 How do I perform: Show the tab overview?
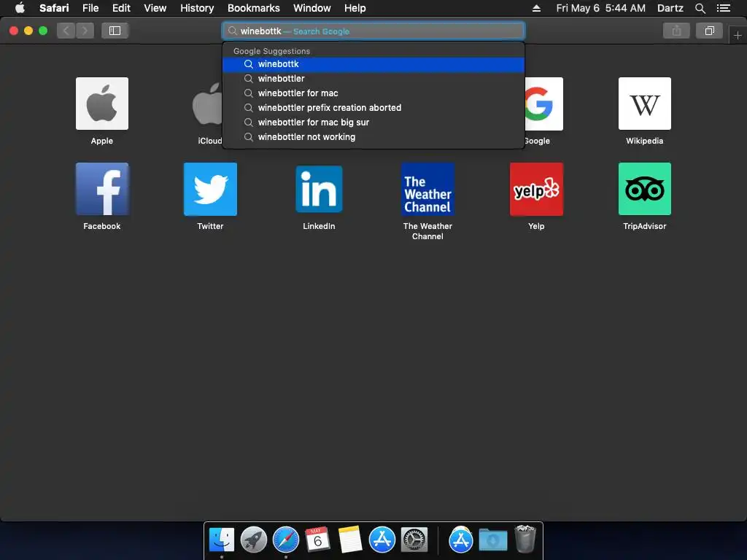(x=709, y=31)
